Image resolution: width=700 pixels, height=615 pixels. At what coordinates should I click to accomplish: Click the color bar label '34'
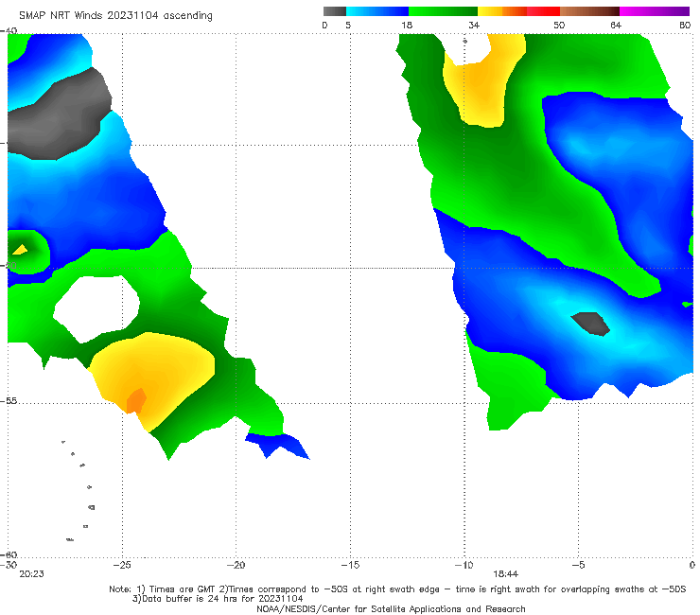click(x=474, y=25)
